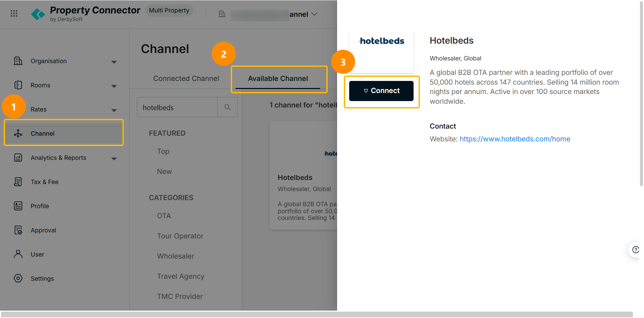Click the horizontal scrollbar at the bottom

(317, 314)
